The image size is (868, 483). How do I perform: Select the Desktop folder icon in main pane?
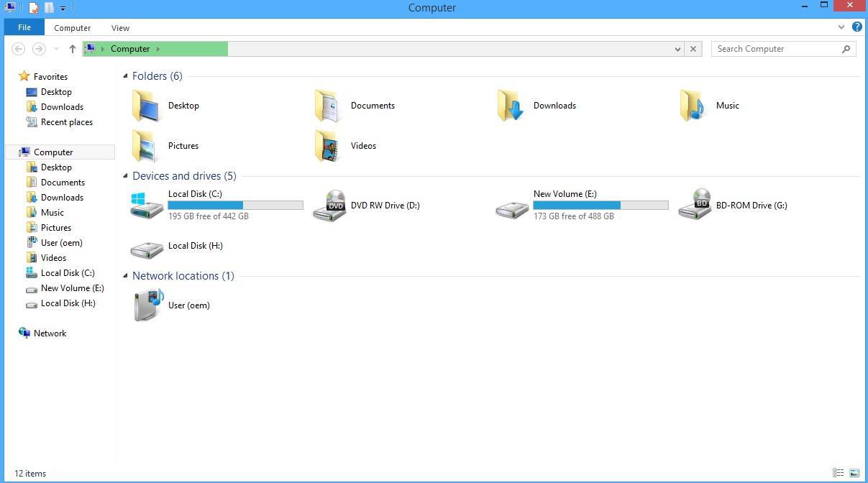pos(147,106)
